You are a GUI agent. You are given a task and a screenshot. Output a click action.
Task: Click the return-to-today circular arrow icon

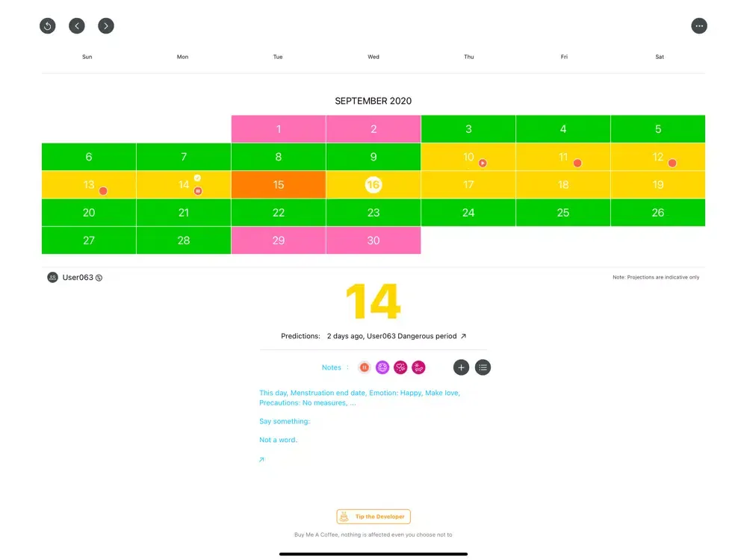48,25
